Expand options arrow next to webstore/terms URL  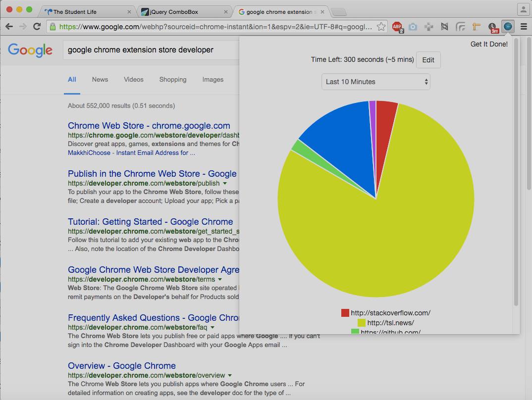(220, 280)
